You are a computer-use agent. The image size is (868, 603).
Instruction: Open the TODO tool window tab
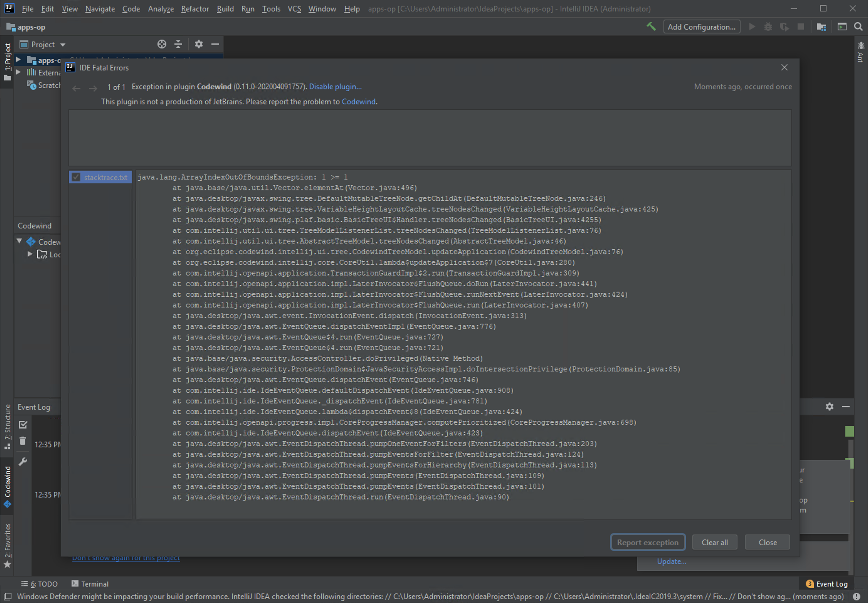[39, 584]
